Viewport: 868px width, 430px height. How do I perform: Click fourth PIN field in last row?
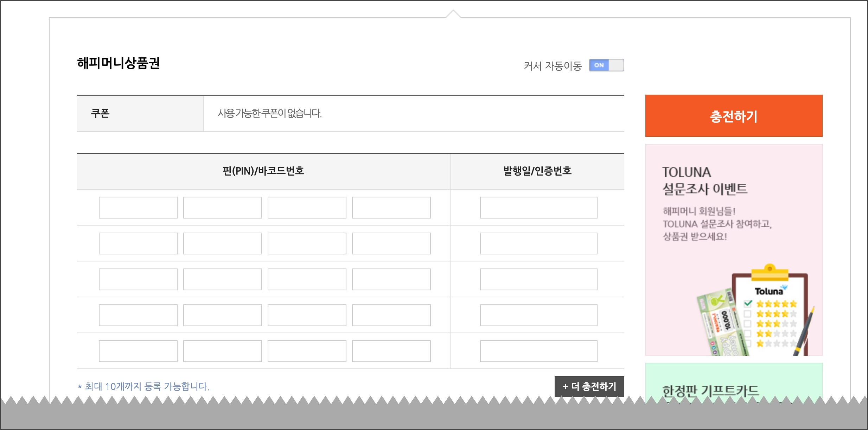tap(391, 351)
